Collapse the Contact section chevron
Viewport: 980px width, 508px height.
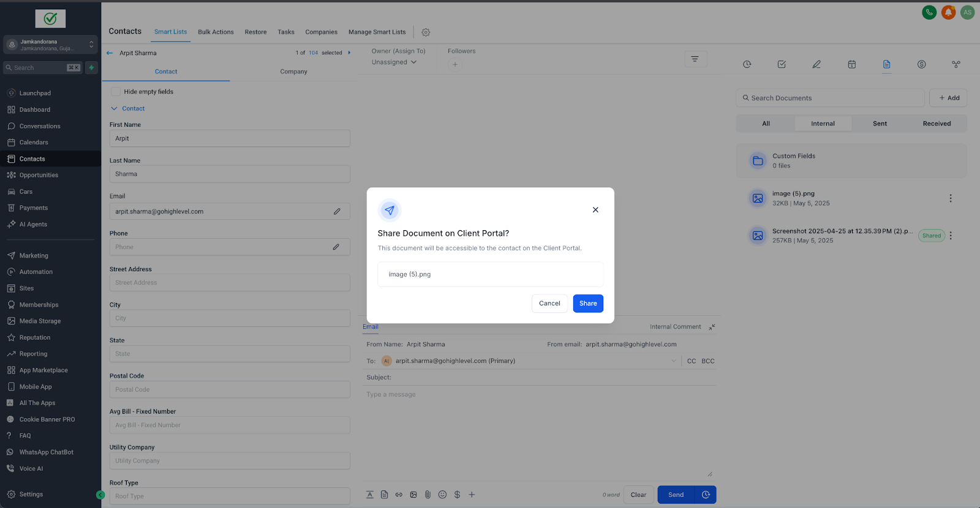pyautogui.click(x=114, y=108)
